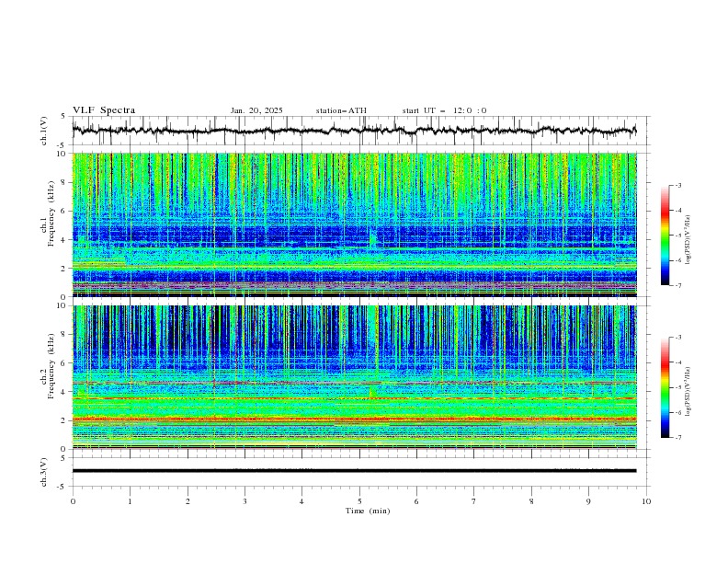The width and height of the screenshot is (728, 563).
Task: Click the black ch.3(V) waveform band
Action: click(354, 471)
